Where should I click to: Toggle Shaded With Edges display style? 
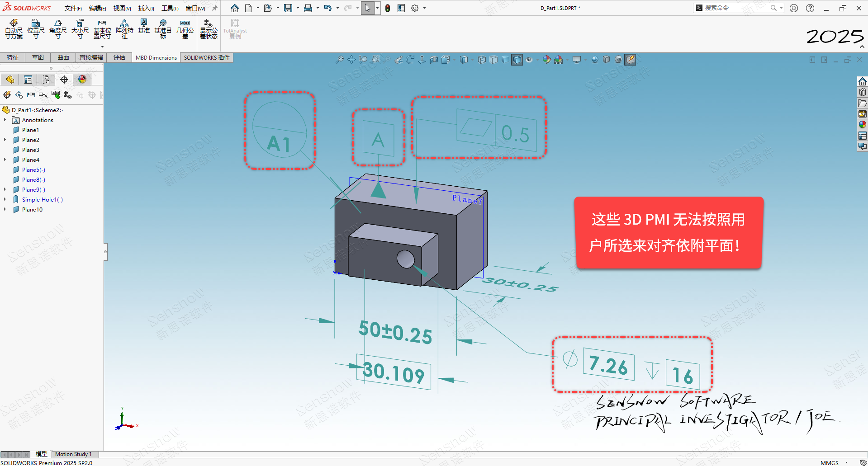pos(517,60)
